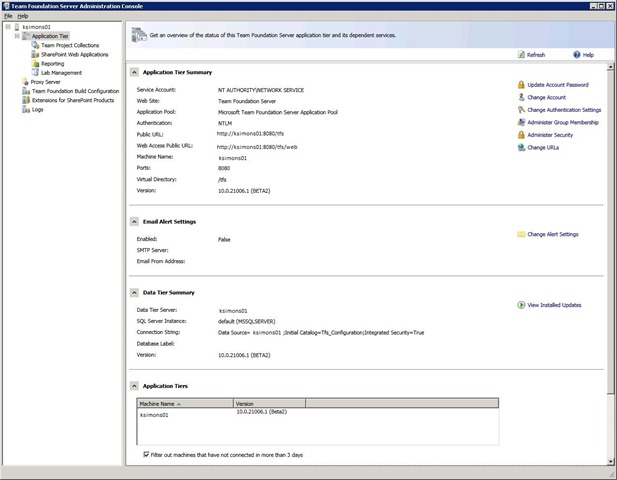Select the Logs tree item

point(37,109)
